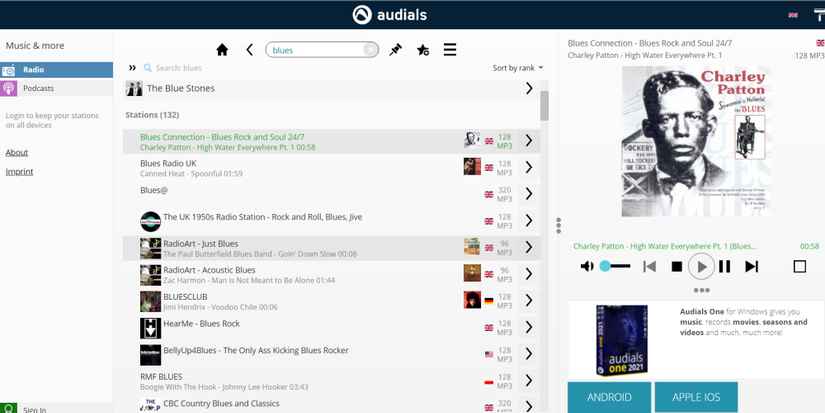Image resolution: width=825 pixels, height=413 pixels.
Task: Select the Radio section
Action: (56, 69)
